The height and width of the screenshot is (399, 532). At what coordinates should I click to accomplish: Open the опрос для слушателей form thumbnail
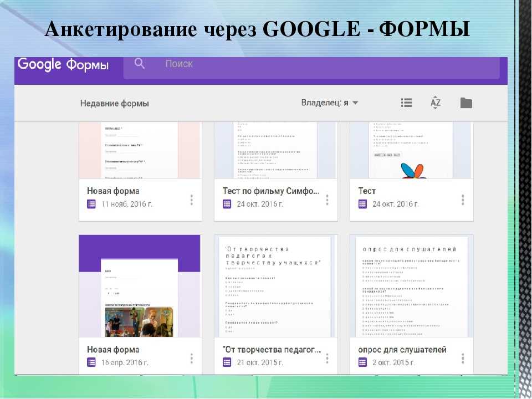pyautogui.click(x=412, y=286)
